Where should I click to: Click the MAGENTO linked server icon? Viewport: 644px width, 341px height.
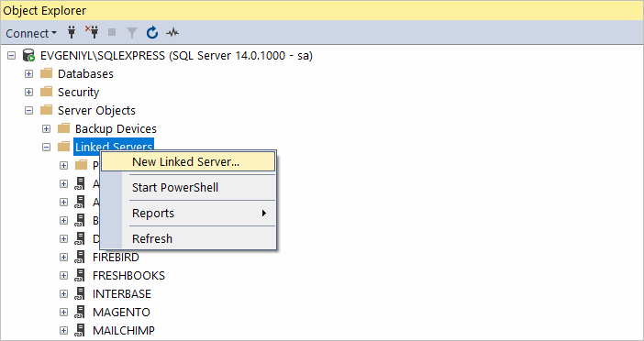[80, 312]
